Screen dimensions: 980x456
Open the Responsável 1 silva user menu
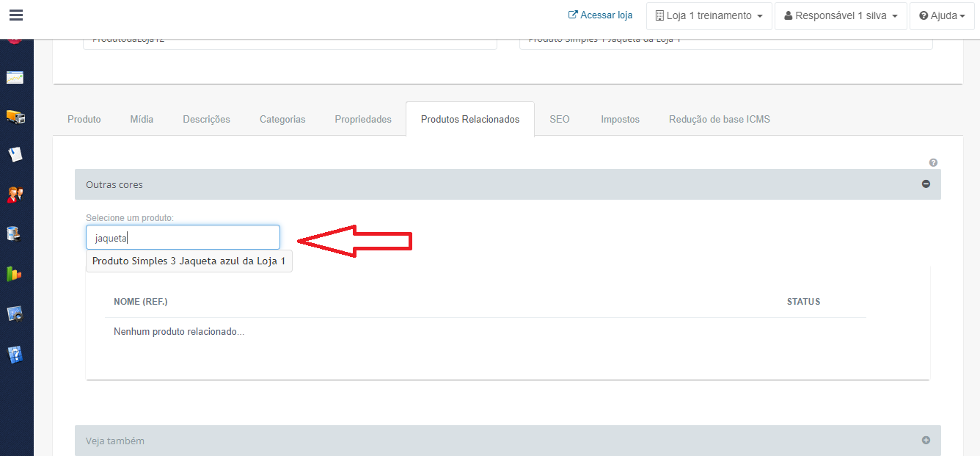[x=841, y=15]
